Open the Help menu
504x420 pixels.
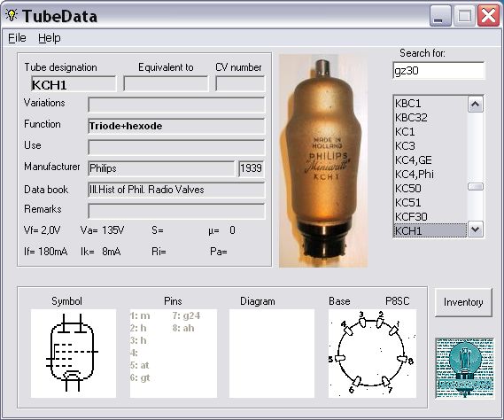coord(50,38)
